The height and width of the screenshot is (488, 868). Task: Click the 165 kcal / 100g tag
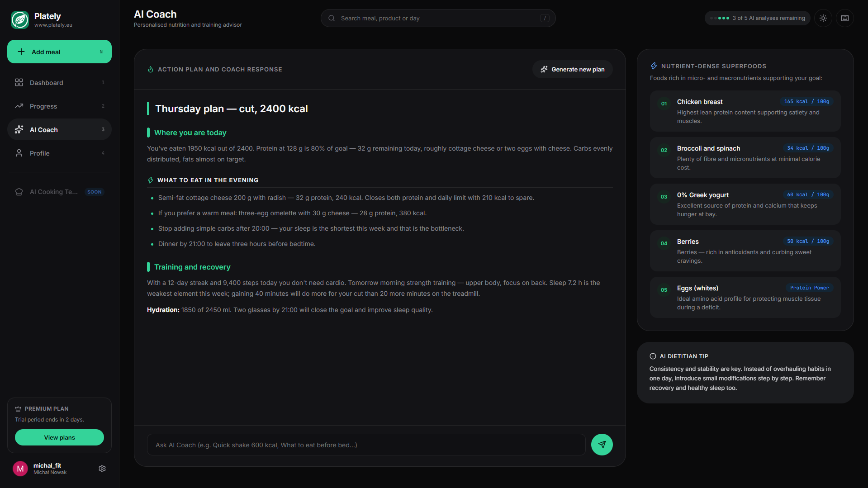pyautogui.click(x=806, y=101)
